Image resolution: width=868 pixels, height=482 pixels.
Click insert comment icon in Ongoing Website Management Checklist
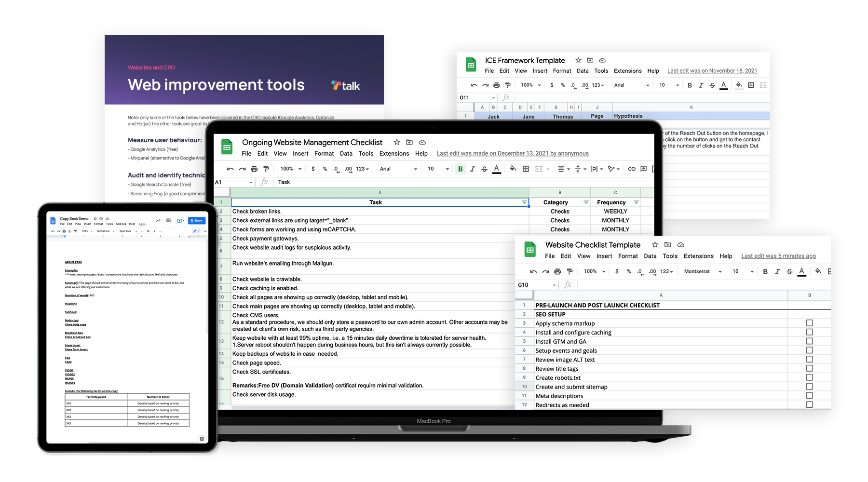(x=644, y=169)
